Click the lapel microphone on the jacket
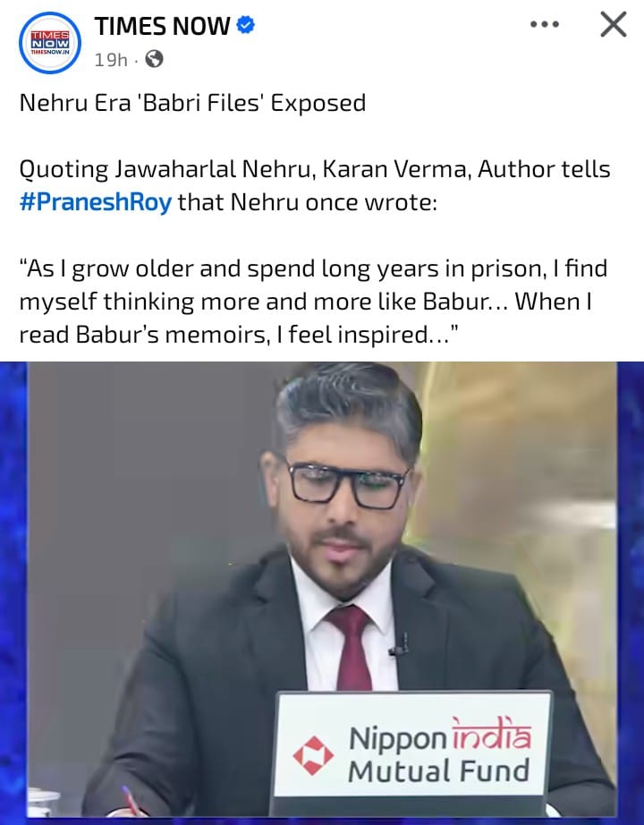The height and width of the screenshot is (825, 644). 399,645
